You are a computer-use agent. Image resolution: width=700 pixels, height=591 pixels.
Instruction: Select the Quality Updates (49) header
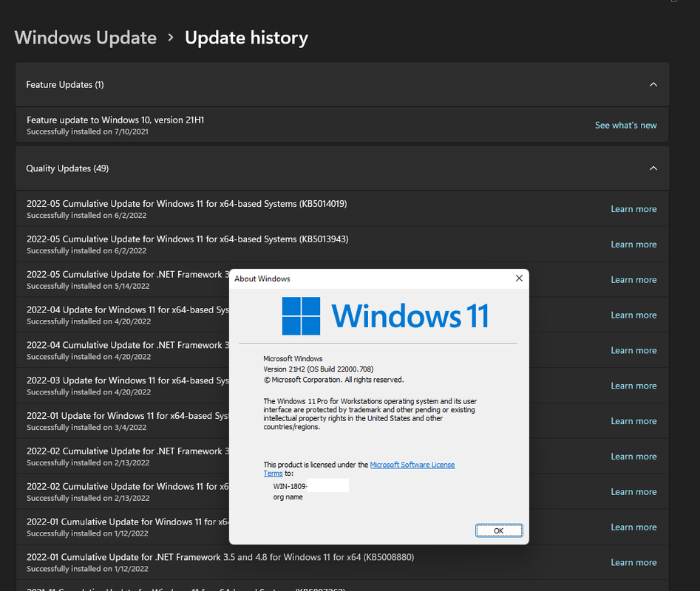(x=342, y=168)
